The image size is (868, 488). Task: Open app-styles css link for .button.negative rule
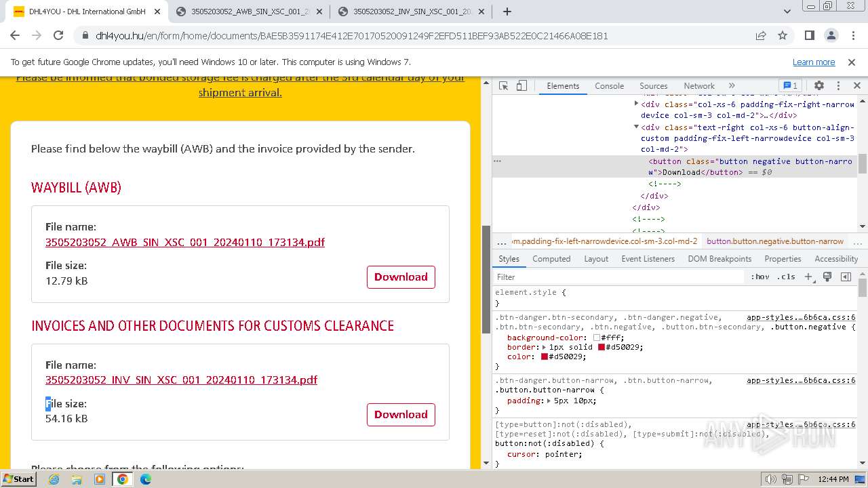[x=801, y=317]
